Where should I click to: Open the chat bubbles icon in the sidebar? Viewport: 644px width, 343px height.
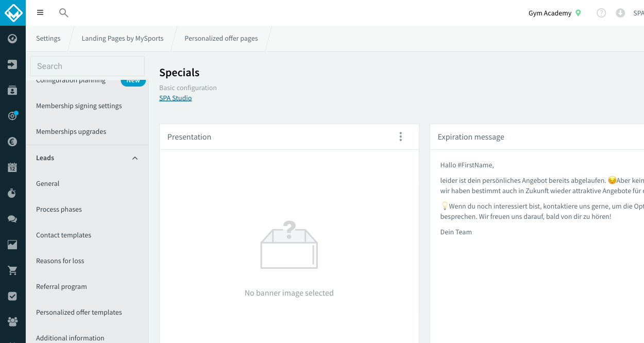point(13,219)
